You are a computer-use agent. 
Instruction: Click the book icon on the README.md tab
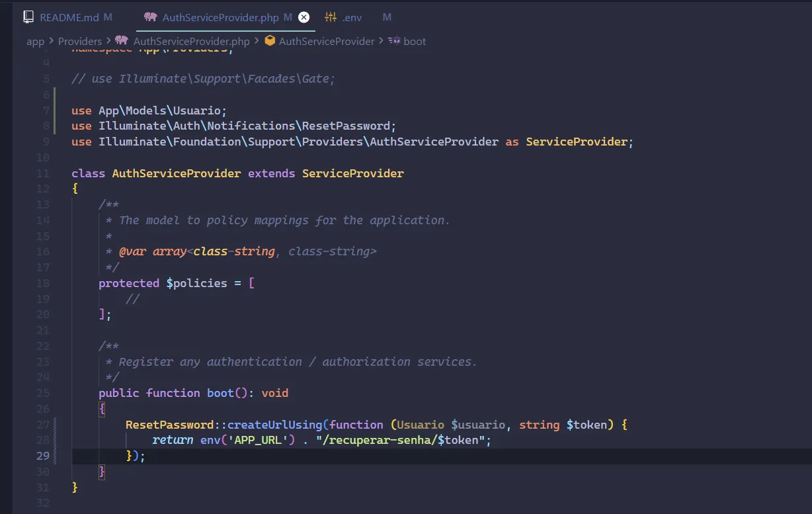click(x=28, y=17)
